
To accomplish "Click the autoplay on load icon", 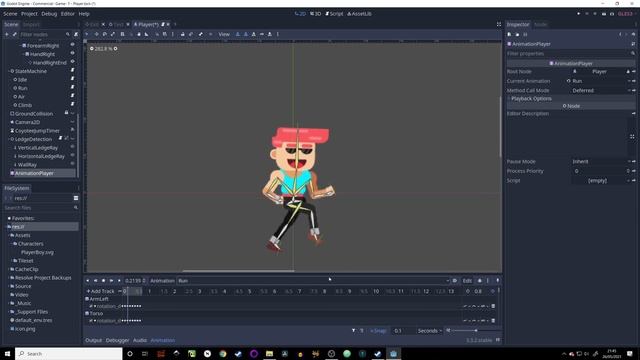I will click(455, 281).
